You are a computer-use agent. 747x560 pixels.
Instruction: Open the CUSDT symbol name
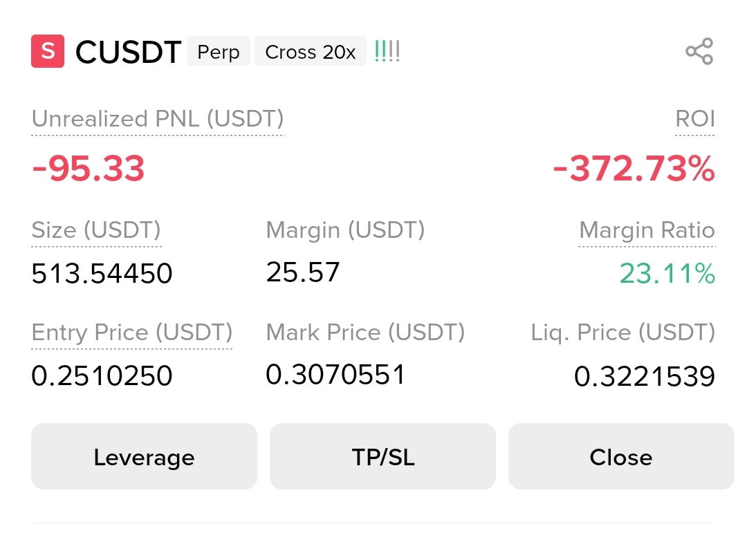click(128, 51)
